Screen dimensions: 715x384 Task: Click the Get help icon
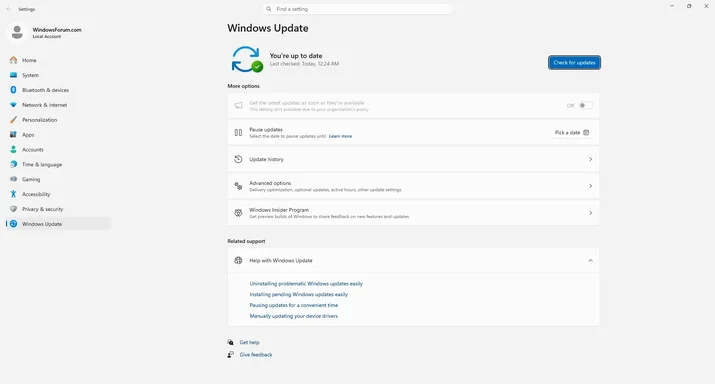(x=231, y=342)
